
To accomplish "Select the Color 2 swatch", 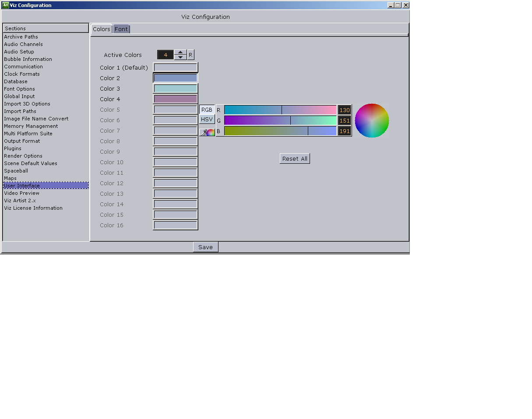I will pos(175,78).
